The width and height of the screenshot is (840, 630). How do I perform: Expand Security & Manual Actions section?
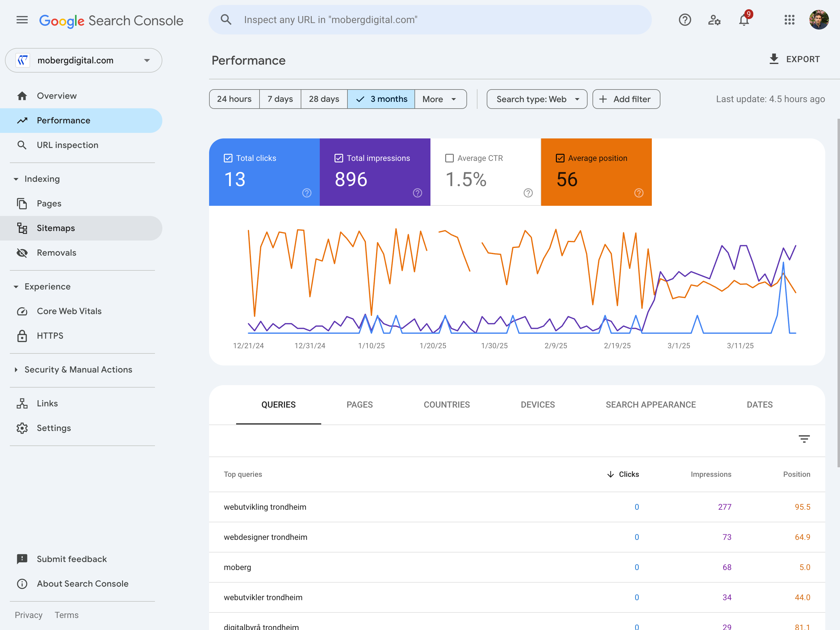(x=16, y=370)
